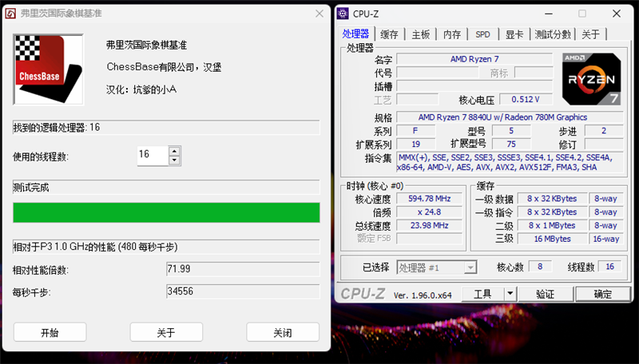This screenshot has width=639, height=364.
Task: Close the Fritz Chess Benchmark window
Action: point(319,14)
